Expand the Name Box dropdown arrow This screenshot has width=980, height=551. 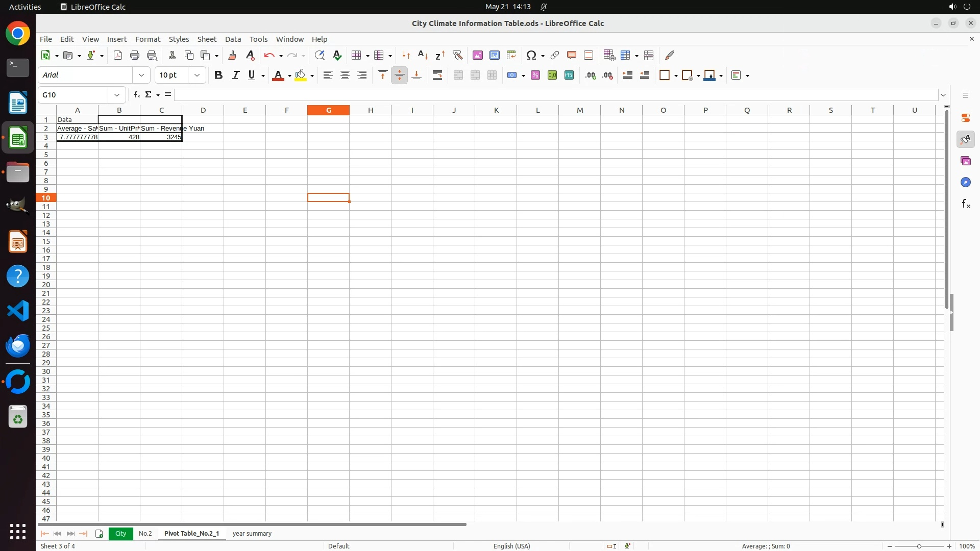[x=117, y=95]
